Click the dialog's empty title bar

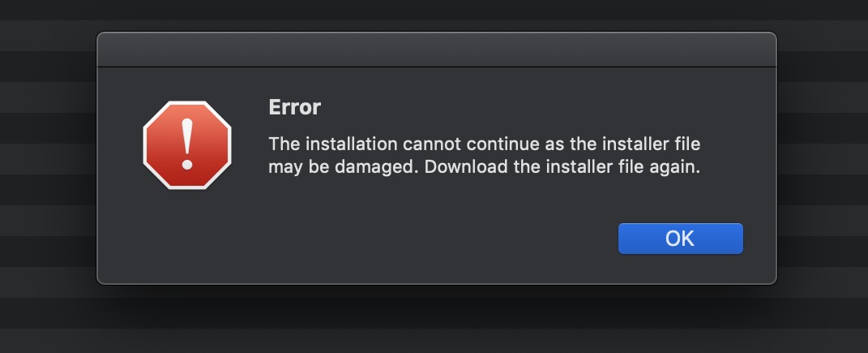tap(436, 50)
